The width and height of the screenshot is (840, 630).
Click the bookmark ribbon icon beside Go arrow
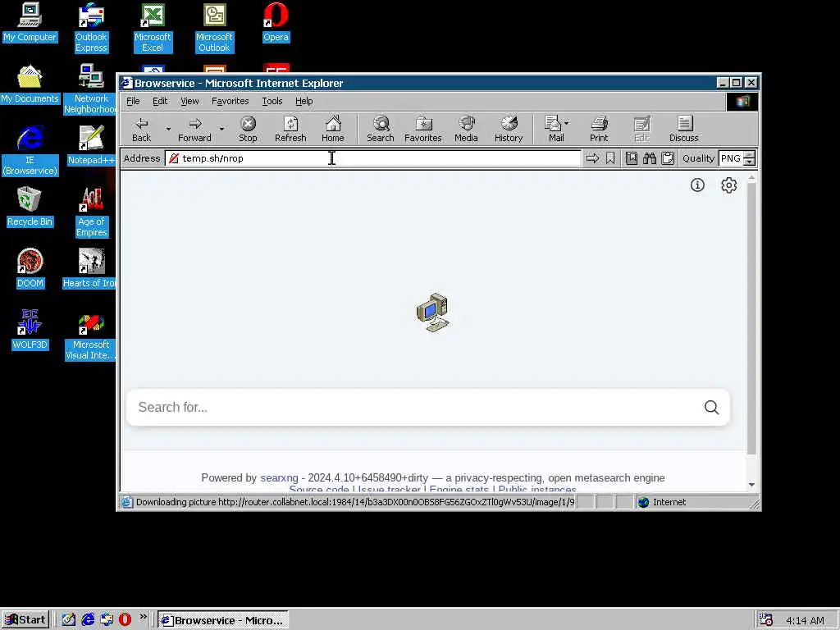pyautogui.click(x=610, y=158)
